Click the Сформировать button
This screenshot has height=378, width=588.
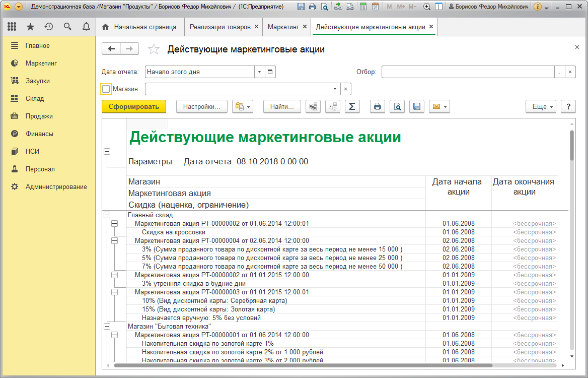pos(134,107)
